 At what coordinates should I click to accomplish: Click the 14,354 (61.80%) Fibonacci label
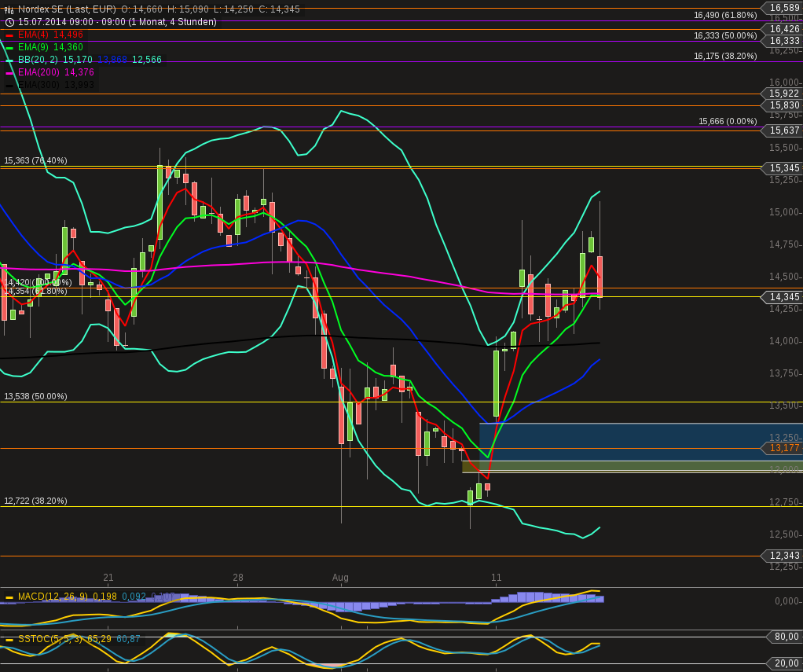35,292
